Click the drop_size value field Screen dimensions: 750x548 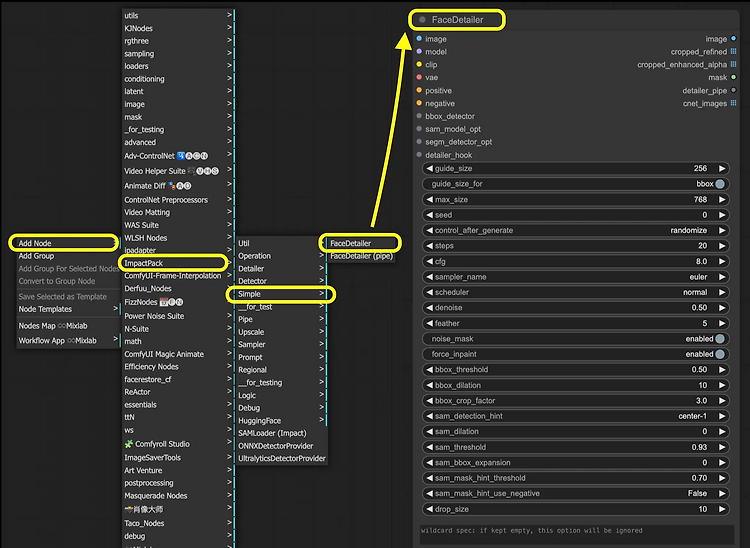tap(576, 509)
